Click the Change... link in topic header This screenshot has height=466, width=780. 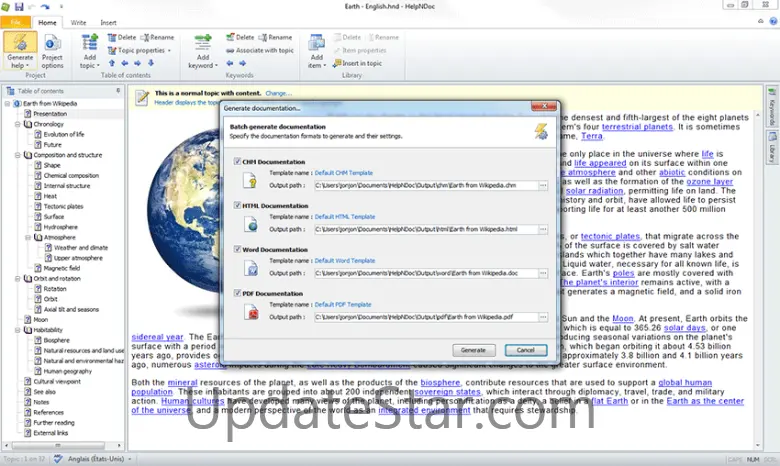click(x=279, y=93)
